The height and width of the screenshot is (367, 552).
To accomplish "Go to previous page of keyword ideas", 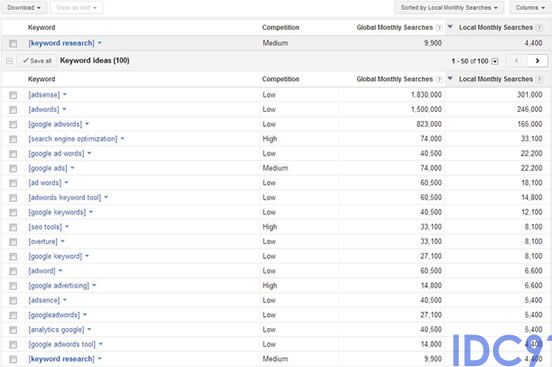I will [x=516, y=61].
